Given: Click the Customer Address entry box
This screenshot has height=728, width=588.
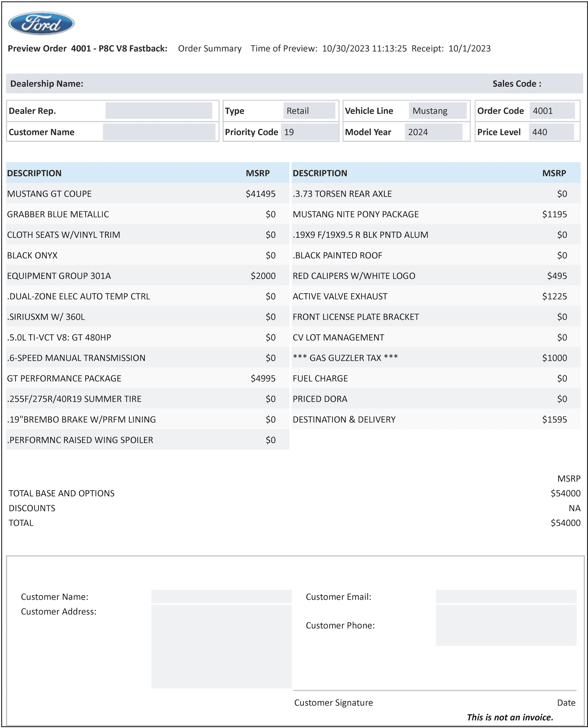Looking at the screenshot, I should click(x=221, y=646).
